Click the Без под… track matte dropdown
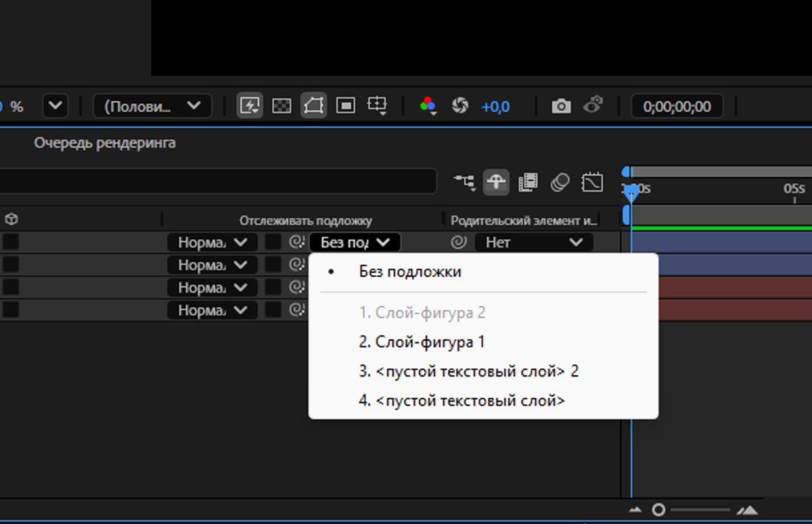 coord(355,242)
